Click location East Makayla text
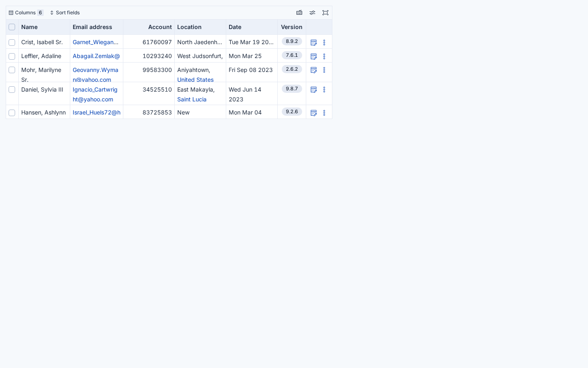588x368 pixels. (196, 90)
